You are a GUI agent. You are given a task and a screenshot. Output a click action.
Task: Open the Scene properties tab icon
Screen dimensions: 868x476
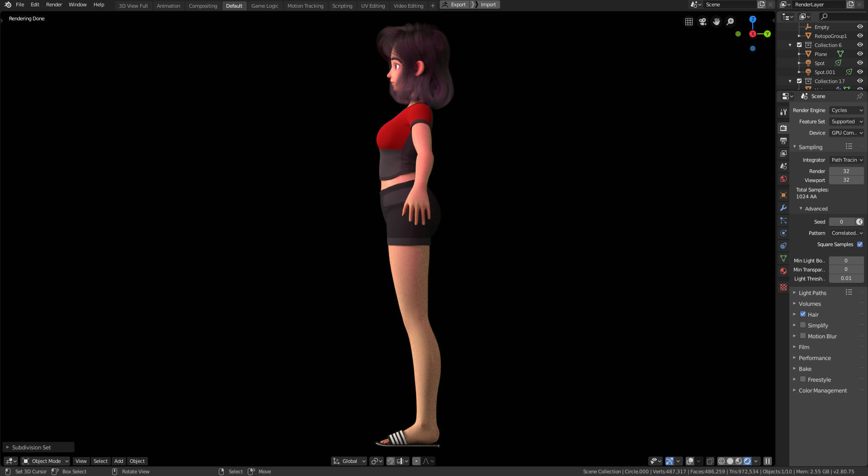click(x=783, y=166)
